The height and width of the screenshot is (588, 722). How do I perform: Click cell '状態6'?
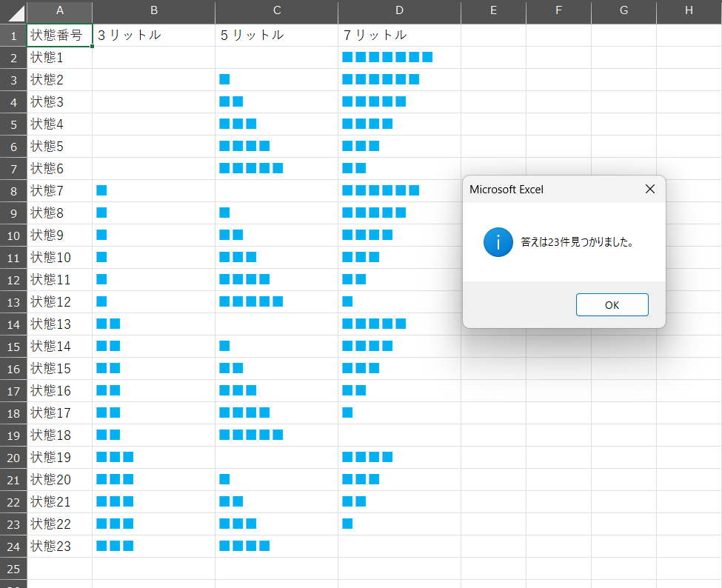59,169
